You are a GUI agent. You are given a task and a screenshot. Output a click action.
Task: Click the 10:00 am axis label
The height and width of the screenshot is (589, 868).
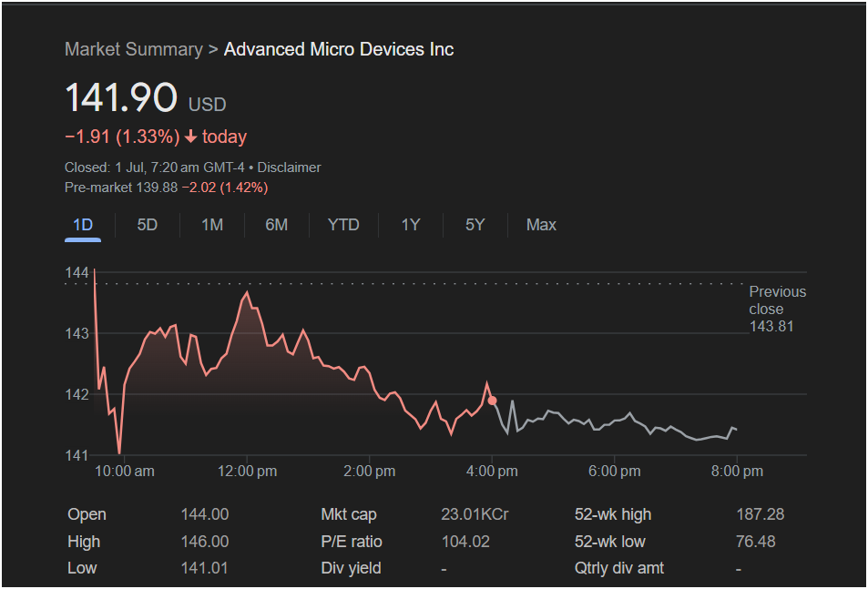[125, 472]
